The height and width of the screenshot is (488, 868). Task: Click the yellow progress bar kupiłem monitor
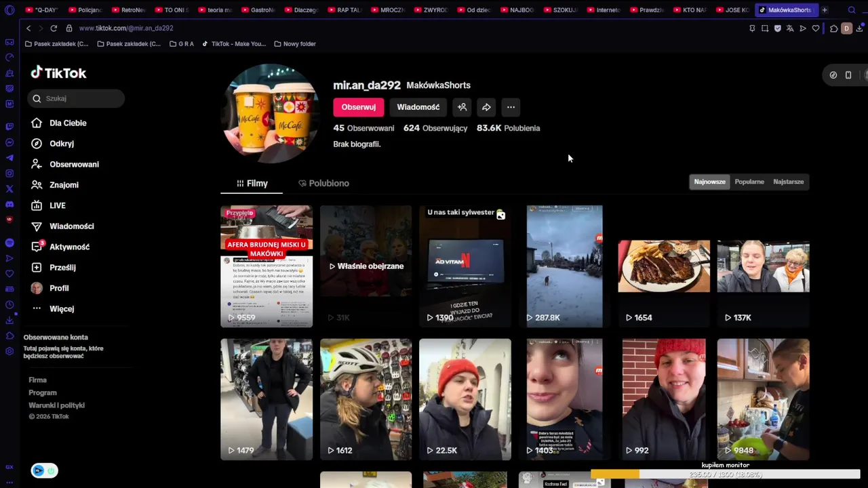726,474
